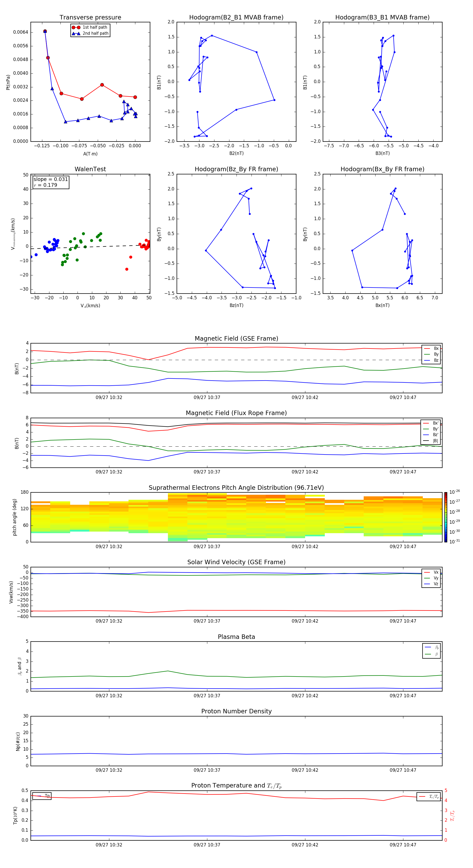
Task: Click the 'Hodogram(Bz_By FR frame)' title
Action: coord(236,169)
